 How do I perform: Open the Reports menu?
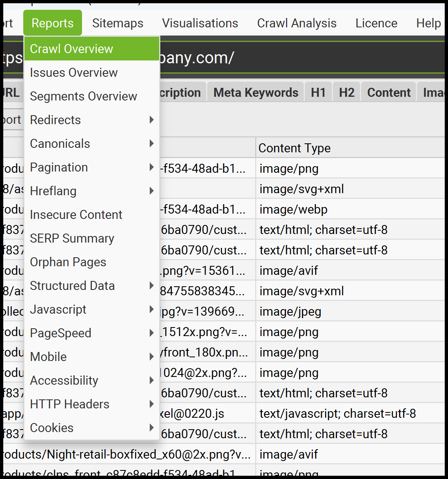pyautogui.click(x=53, y=23)
